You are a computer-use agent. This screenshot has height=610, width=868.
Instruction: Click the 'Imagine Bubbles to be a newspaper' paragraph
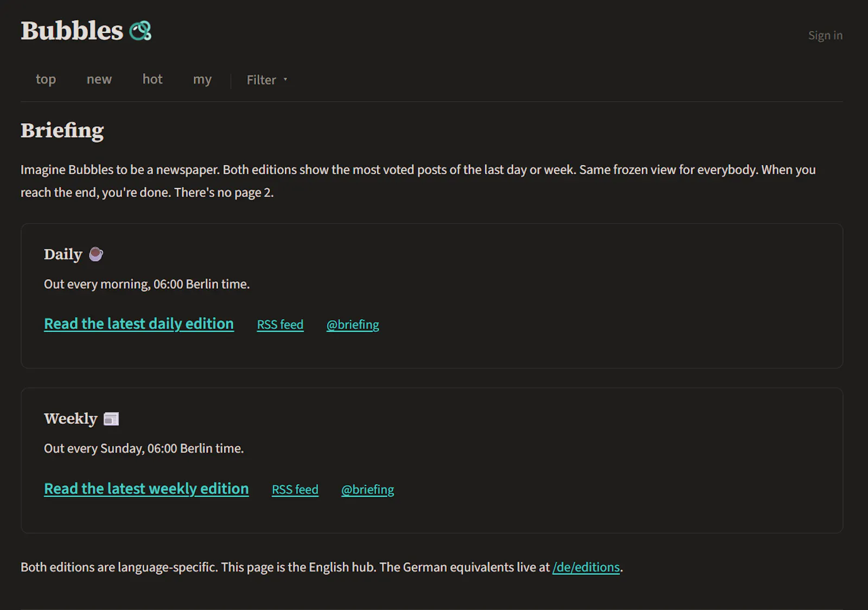[418, 181]
